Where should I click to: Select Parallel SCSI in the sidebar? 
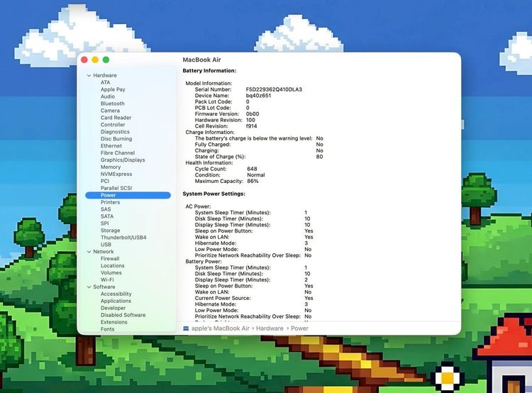pyautogui.click(x=116, y=188)
